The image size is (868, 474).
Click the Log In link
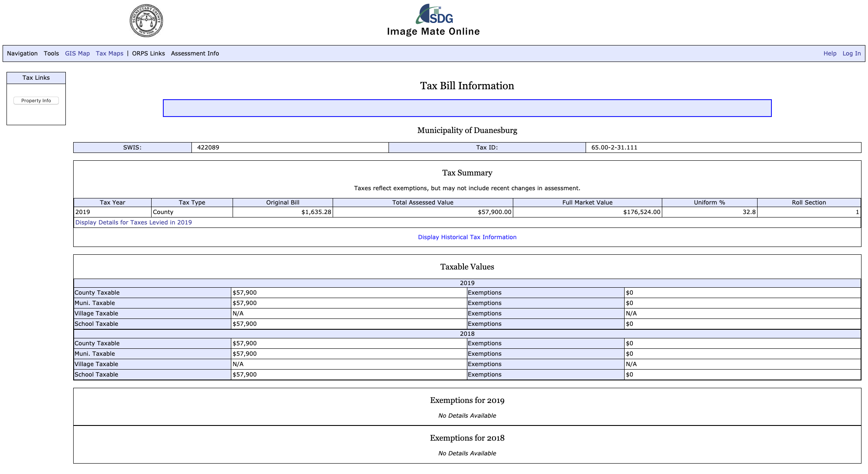coord(851,53)
